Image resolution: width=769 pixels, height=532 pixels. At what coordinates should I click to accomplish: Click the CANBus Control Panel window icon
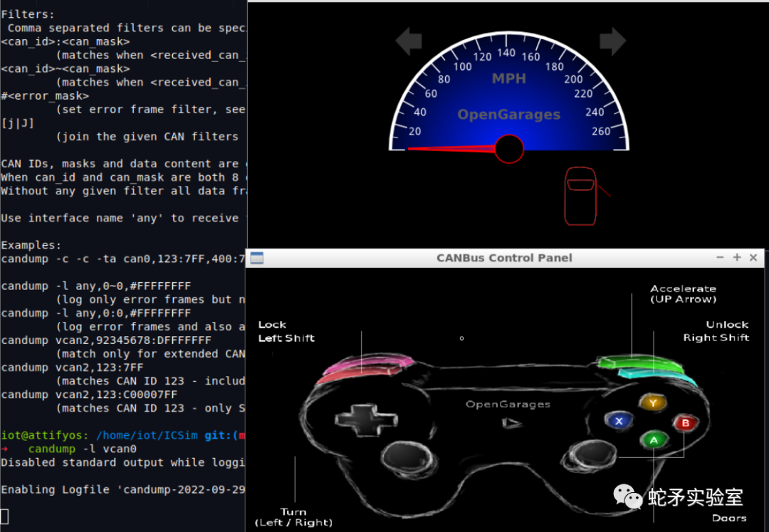pyautogui.click(x=257, y=258)
